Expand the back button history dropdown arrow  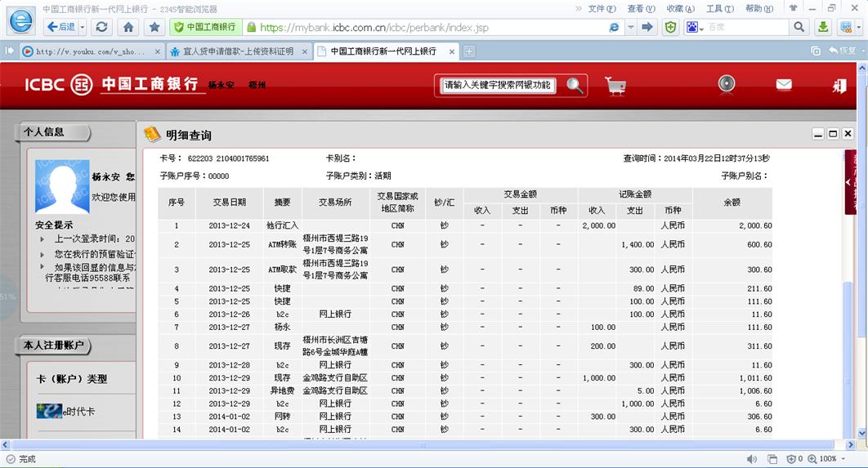[x=82, y=27]
